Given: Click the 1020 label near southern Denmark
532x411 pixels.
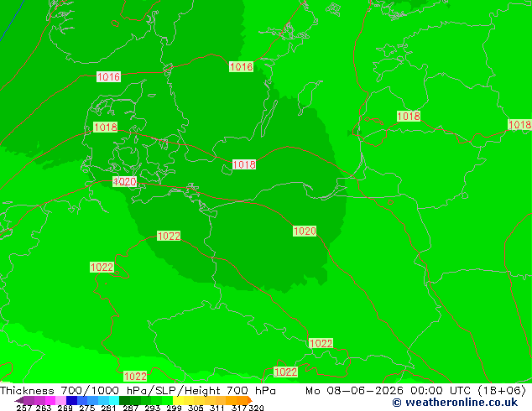Looking at the screenshot, I should tap(125, 181).
